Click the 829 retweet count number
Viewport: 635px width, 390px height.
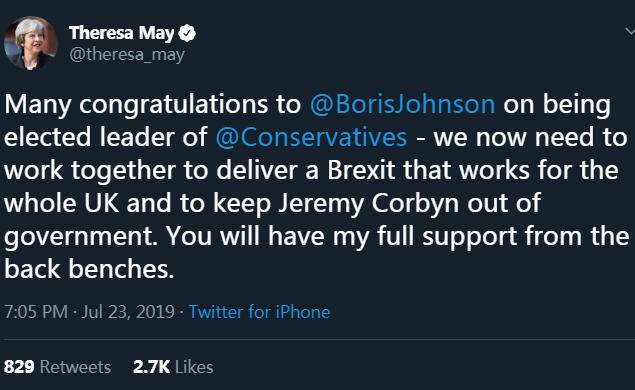19,367
